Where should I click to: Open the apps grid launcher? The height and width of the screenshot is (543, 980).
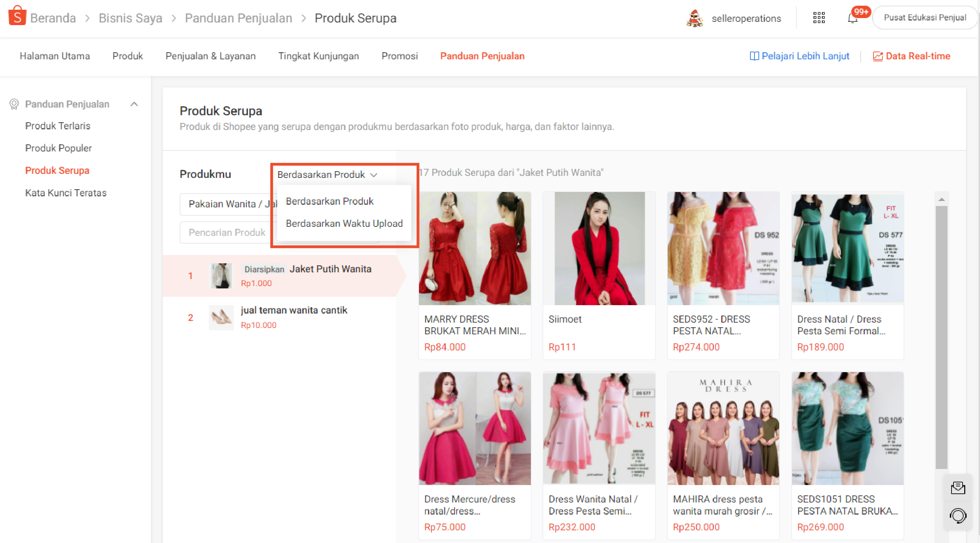[x=819, y=17]
